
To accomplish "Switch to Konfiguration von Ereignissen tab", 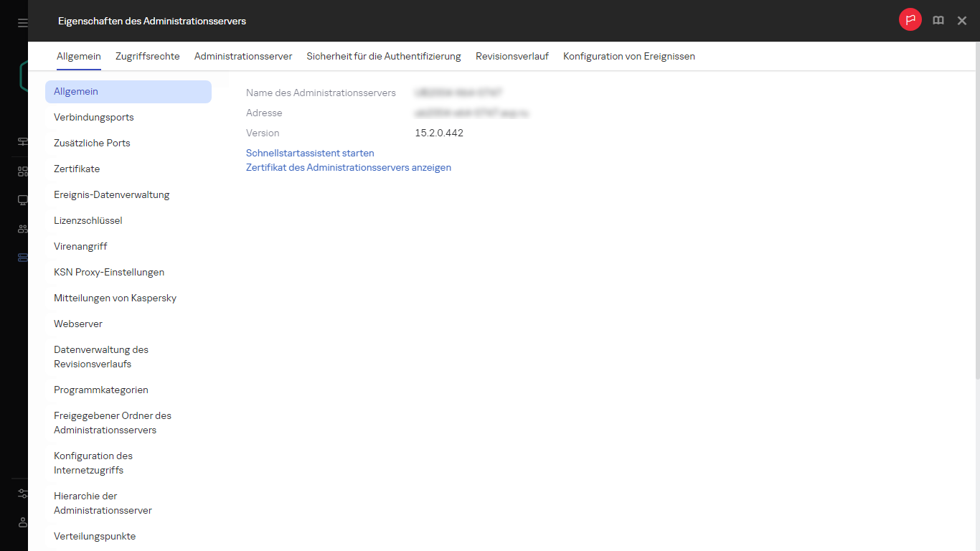I will [x=628, y=56].
